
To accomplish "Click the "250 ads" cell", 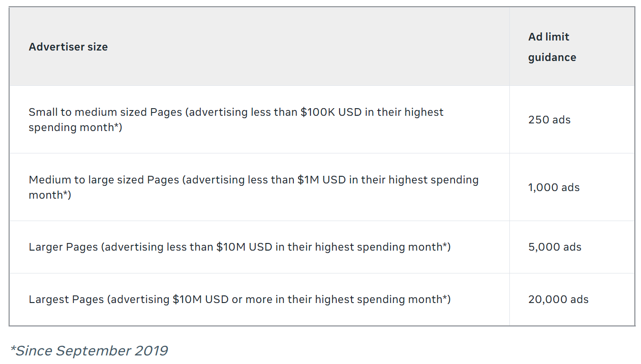I will (x=549, y=120).
